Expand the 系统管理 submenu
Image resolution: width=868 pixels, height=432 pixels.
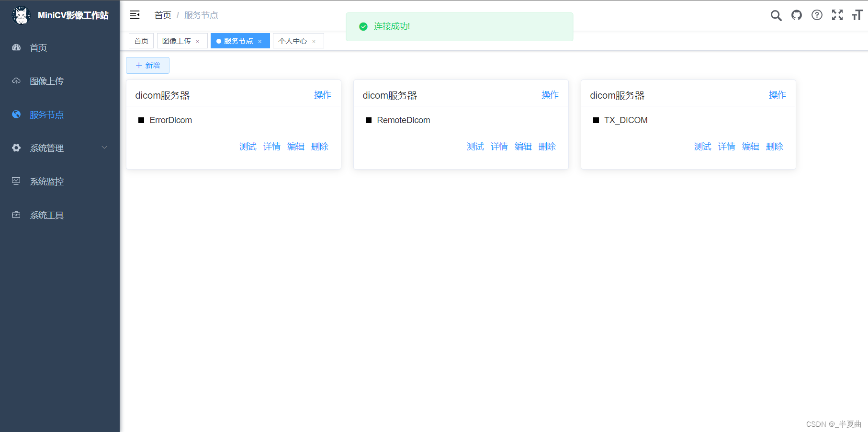[46, 148]
